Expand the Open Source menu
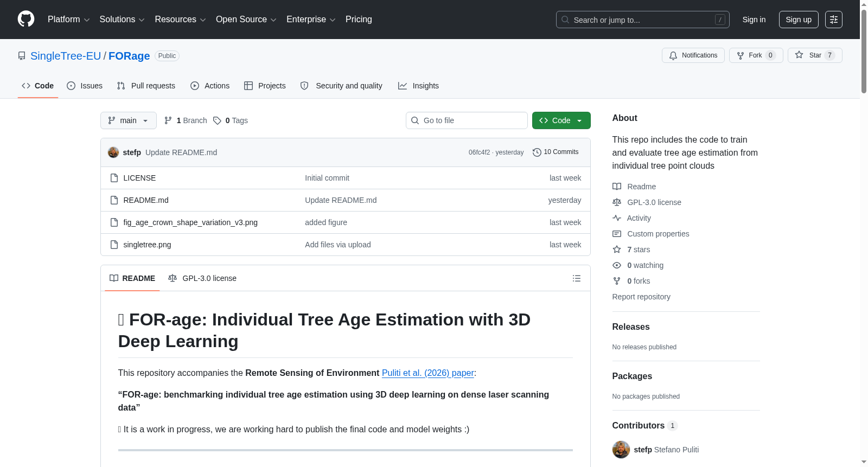The width and height of the screenshot is (868, 467). click(246, 20)
